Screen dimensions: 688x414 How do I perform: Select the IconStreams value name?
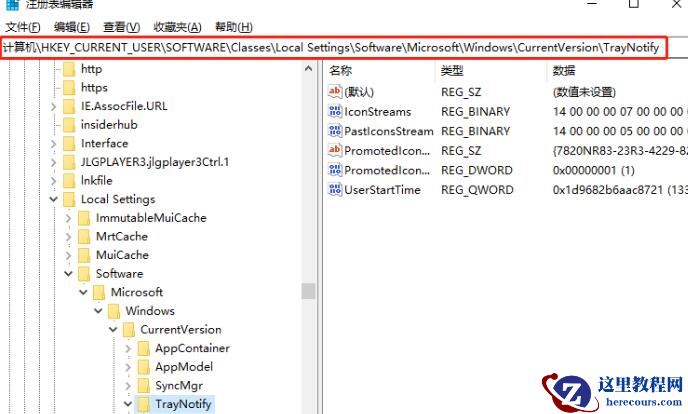(x=378, y=112)
